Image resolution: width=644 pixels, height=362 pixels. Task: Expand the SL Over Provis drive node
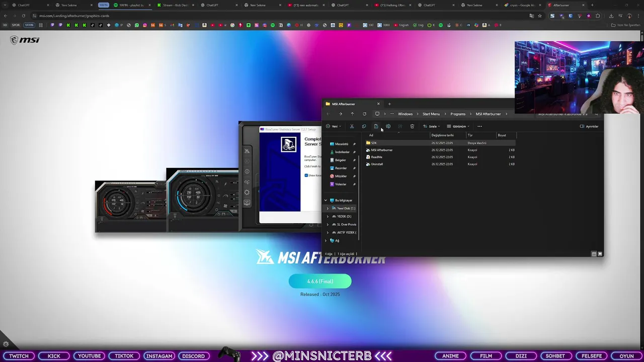(x=328, y=224)
